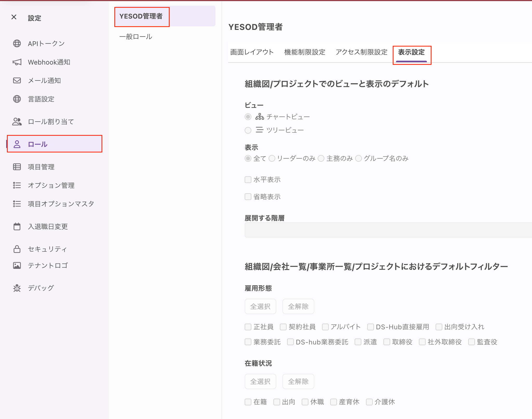The image size is (532, 419).
Task: Click the テナントロゴ image icon
Action: [x=17, y=265]
